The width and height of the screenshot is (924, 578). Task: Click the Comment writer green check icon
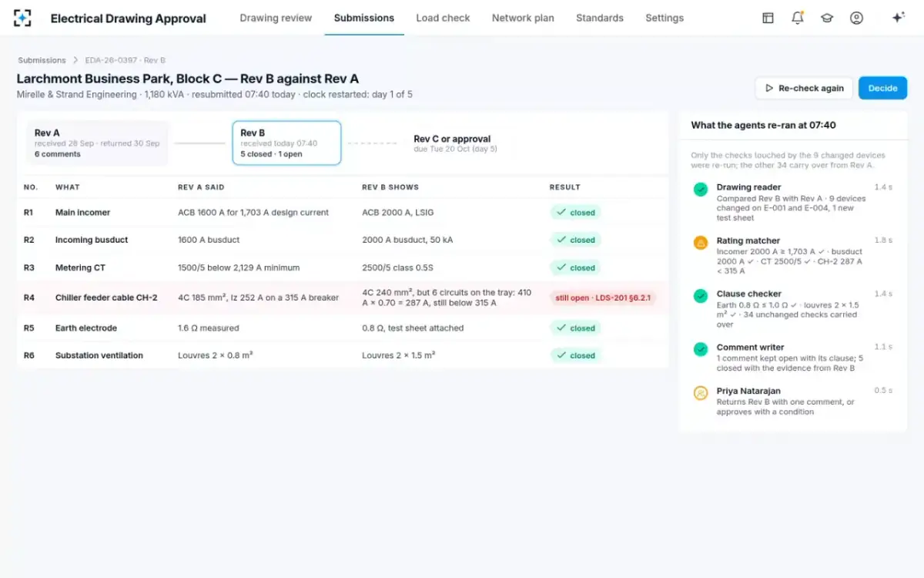[x=701, y=349]
